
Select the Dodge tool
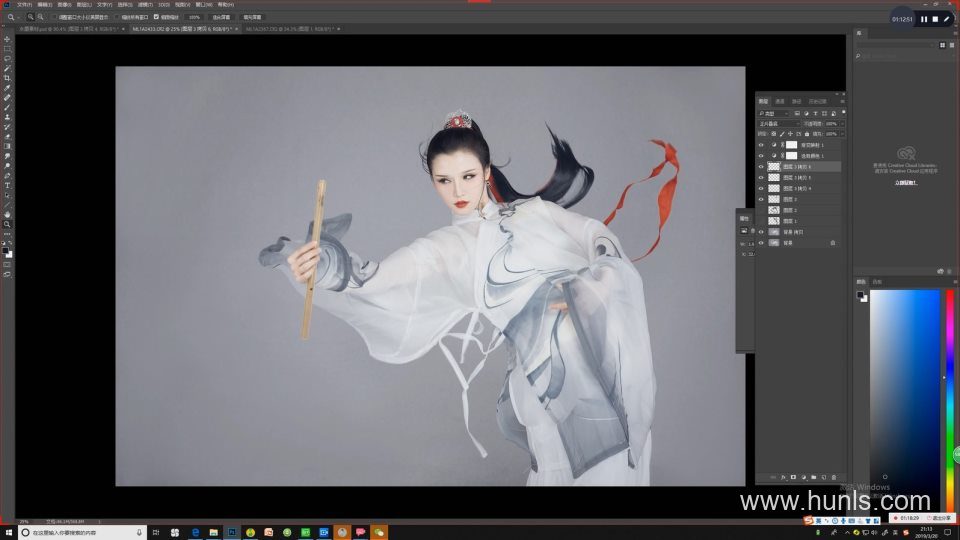coord(7,166)
